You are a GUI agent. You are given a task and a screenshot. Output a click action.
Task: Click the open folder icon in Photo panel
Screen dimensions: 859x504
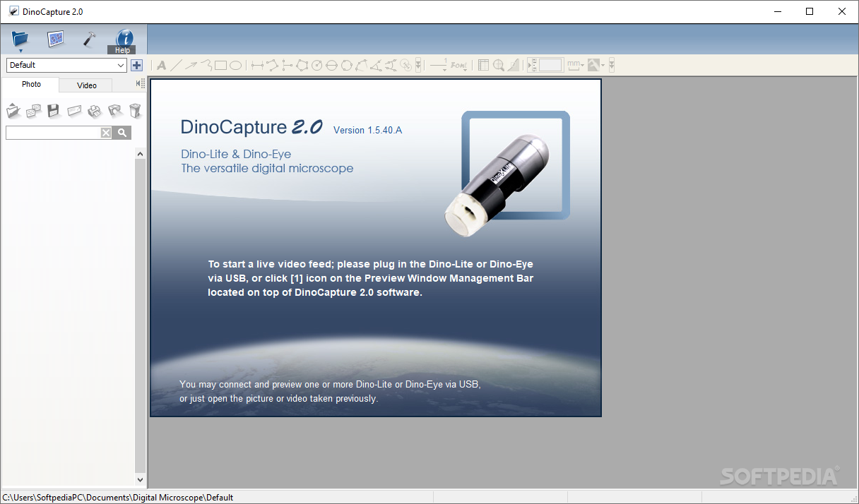pos(13,110)
